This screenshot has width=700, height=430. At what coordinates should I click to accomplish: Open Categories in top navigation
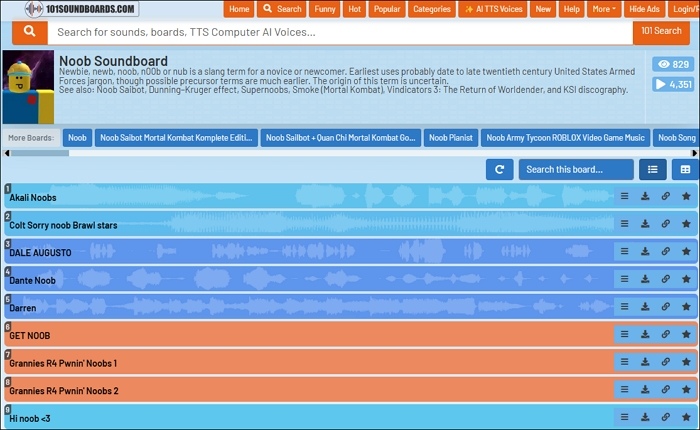pyautogui.click(x=432, y=9)
